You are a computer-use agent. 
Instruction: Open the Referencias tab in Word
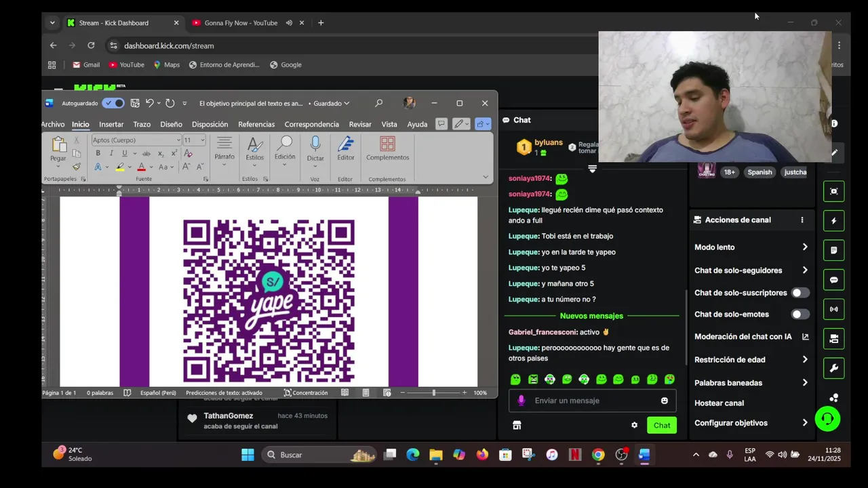256,124
